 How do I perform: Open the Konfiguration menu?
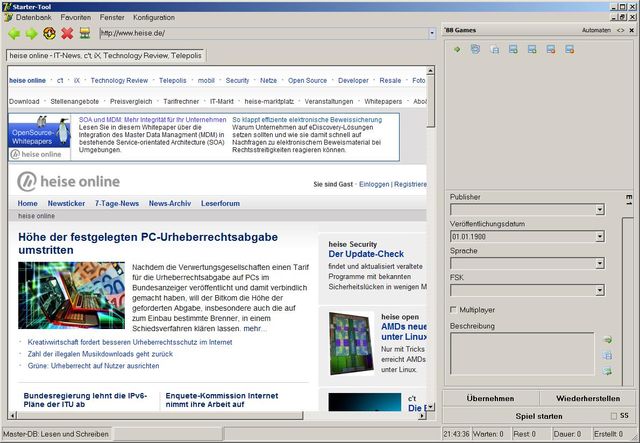[154, 18]
